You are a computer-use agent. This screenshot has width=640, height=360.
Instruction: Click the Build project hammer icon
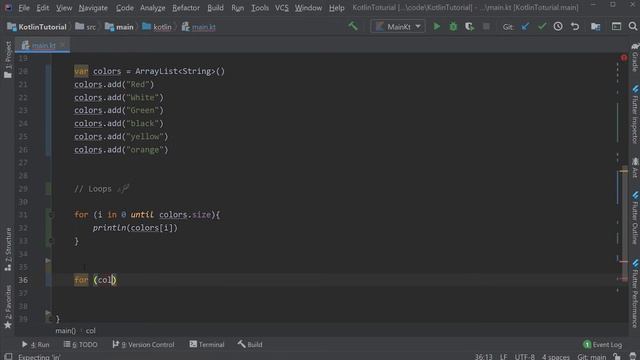(x=353, y=27)
